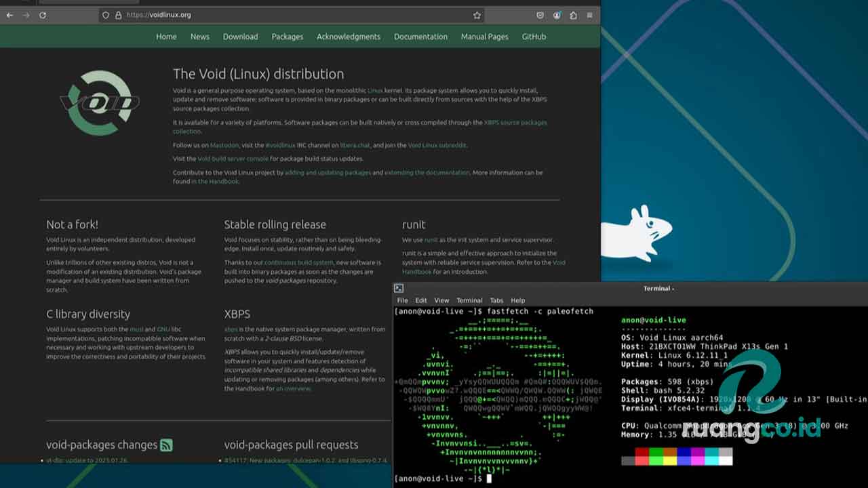Click the blue color block in fastfetch output

(x=684, y=452)
